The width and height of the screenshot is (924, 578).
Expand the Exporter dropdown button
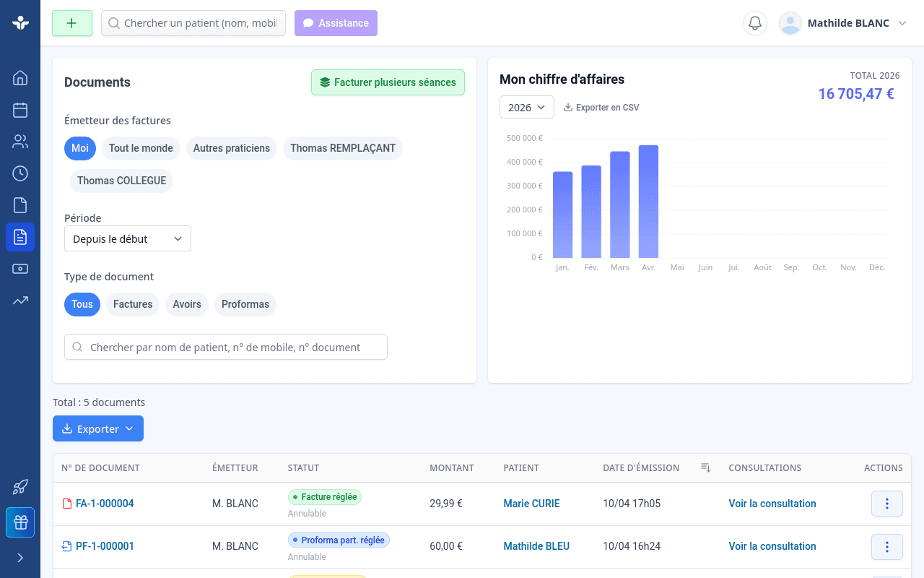tap(98, 428)
